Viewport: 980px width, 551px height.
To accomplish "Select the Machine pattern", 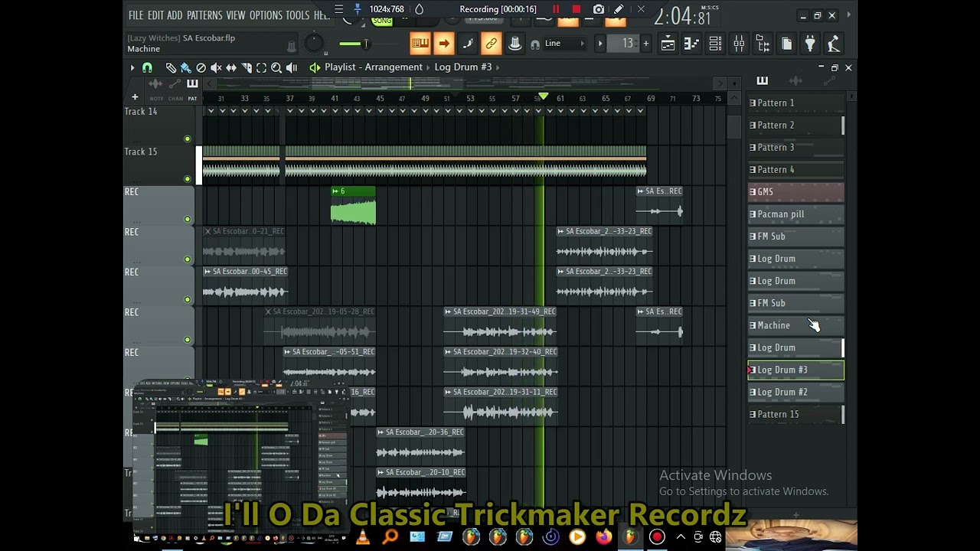I will tap(796, 325).
